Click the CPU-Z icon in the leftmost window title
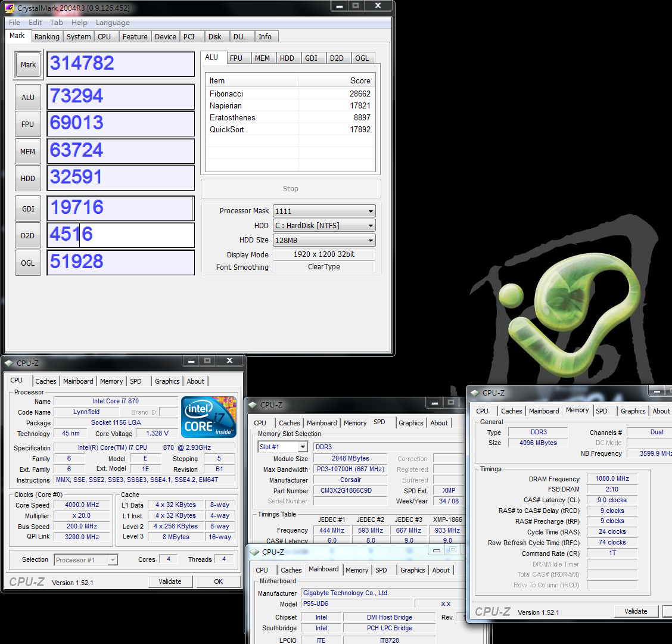The image size is (672, 644). click(x=9, y=363)
